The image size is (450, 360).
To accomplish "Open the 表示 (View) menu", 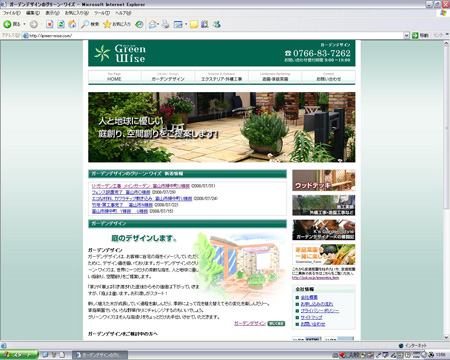I will pos(52,13).
